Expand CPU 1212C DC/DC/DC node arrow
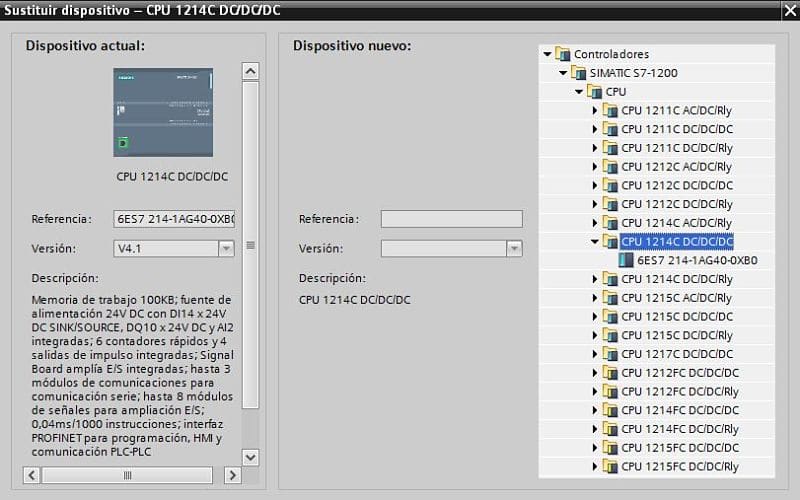 click(595, 185)
